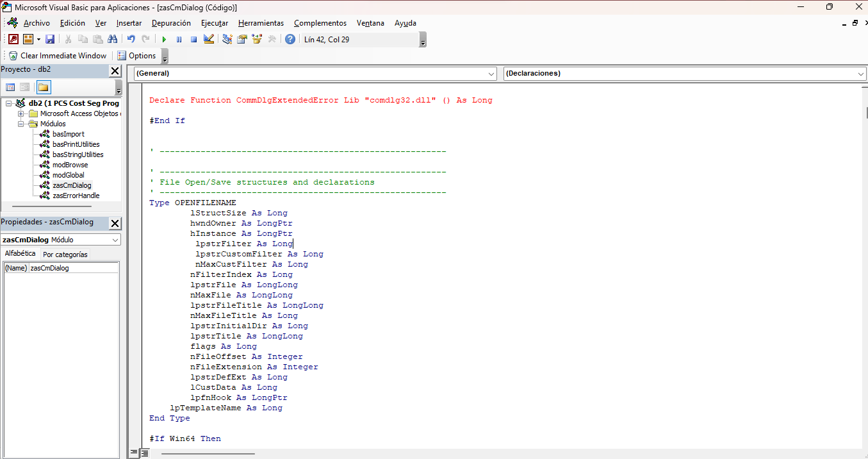Click the Reset (stop) icon
Screen dimensions: 868x459
193,39
